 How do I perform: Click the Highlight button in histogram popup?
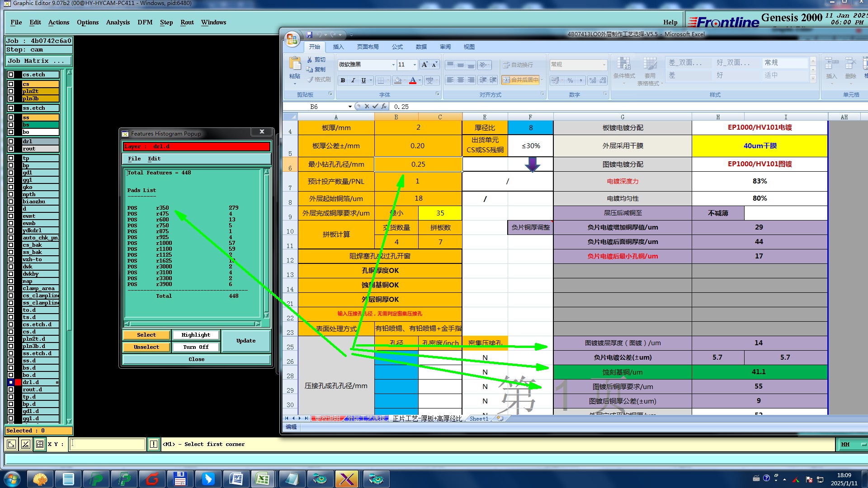tap(196, 335)
